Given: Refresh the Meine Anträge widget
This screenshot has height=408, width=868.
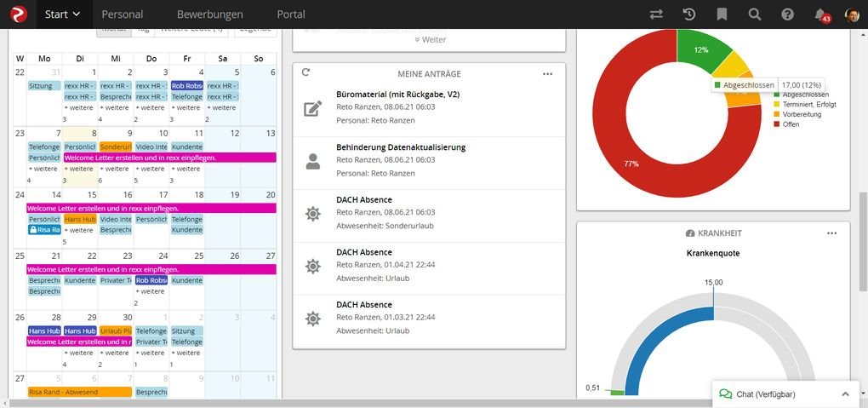Looking at the screenshot, I should coord(306,72).
